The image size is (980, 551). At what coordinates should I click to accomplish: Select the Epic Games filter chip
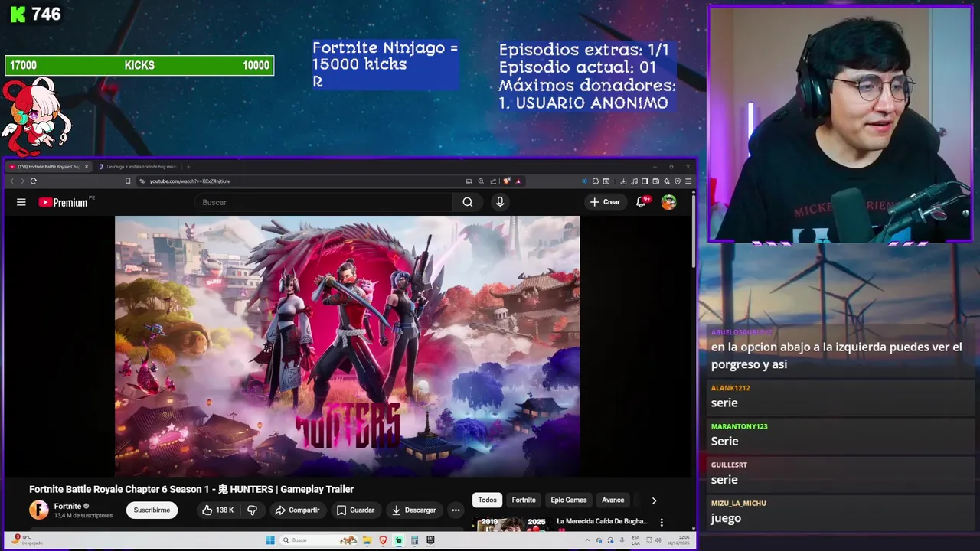point(569,500)
